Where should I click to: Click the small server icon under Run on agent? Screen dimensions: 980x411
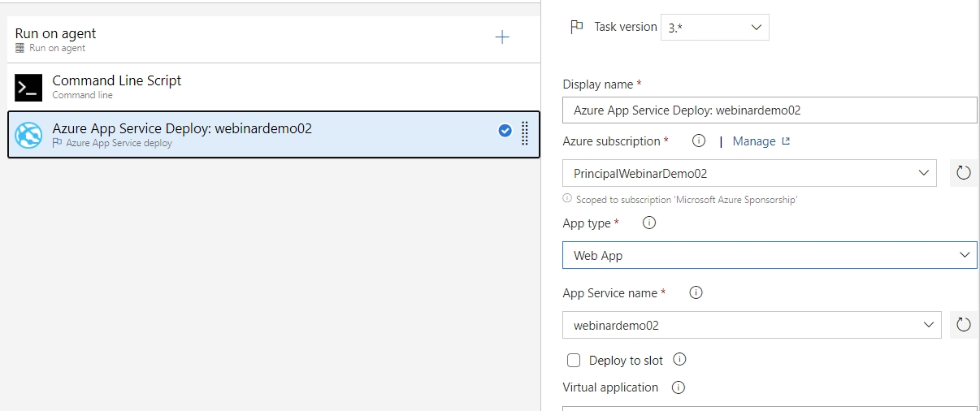click(x=20, y=48)
